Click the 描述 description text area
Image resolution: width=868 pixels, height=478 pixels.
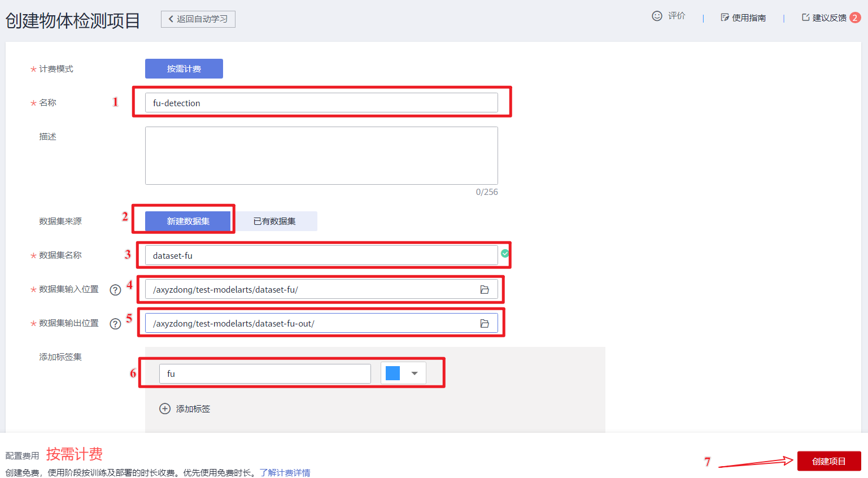(x=321, y=155)
